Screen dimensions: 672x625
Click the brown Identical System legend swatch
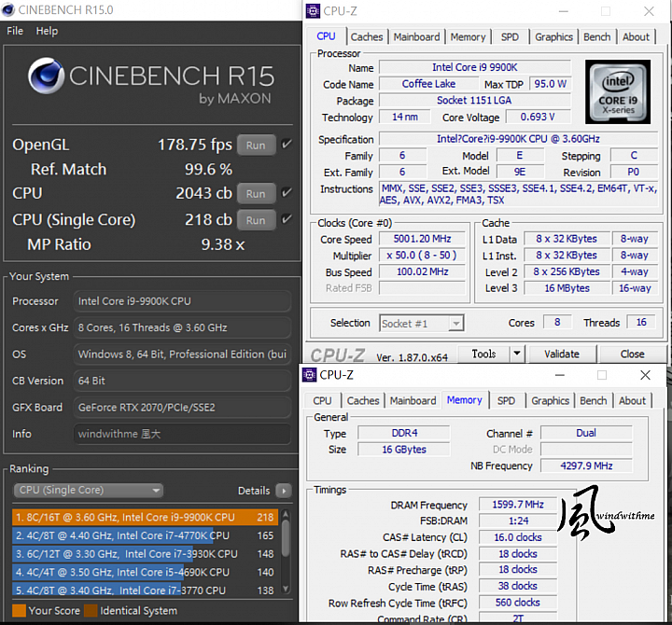(91, 610)
